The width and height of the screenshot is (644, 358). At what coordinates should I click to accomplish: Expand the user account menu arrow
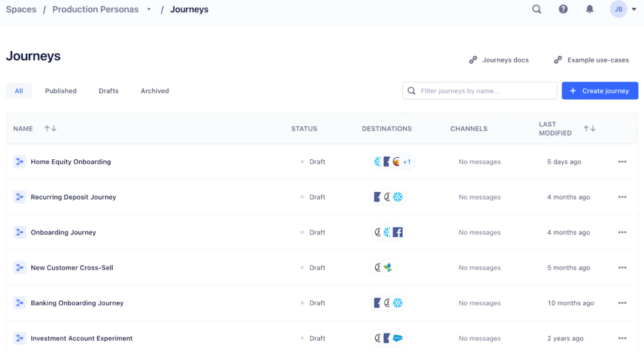coord(634,9)
